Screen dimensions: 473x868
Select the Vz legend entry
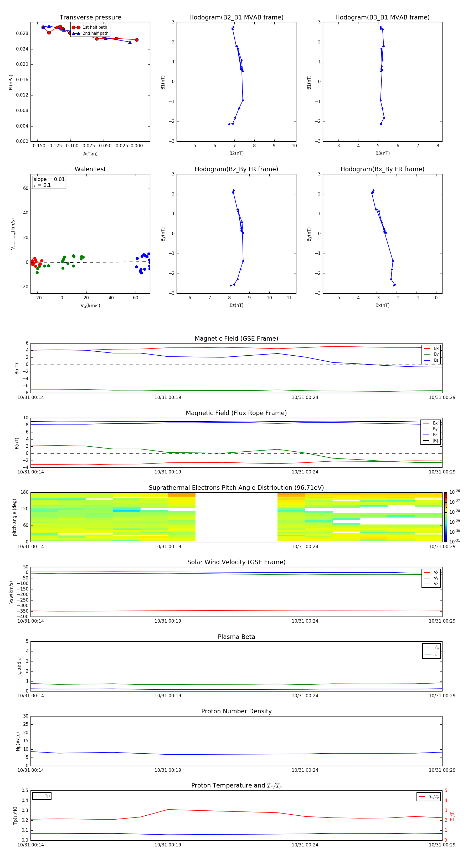click(x=431, y=584)
